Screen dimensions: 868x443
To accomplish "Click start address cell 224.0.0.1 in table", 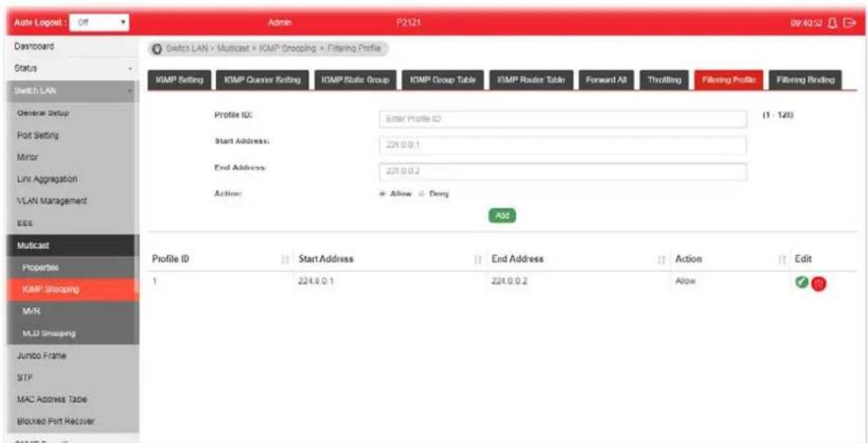I will pos(316,282).
